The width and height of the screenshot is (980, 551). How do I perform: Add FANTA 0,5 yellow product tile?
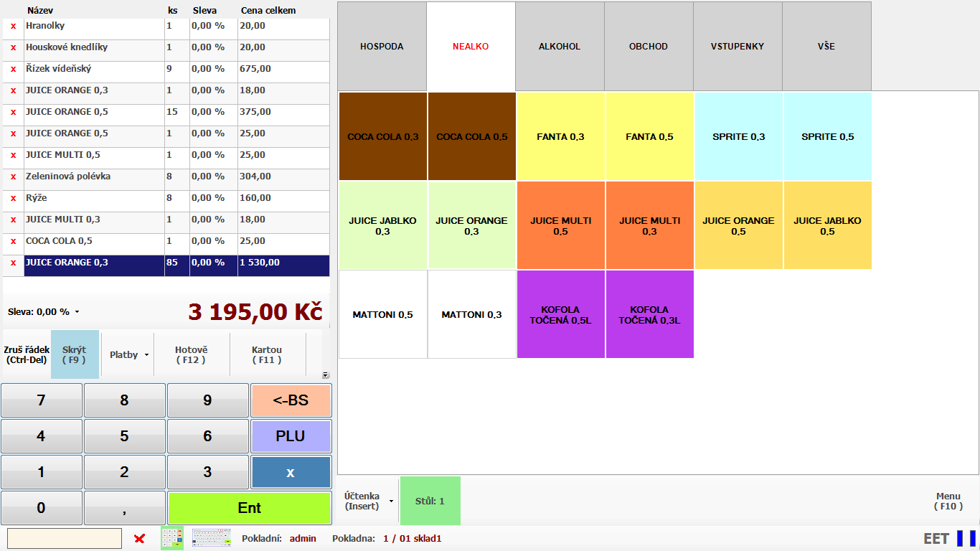(x=650, y=136)
